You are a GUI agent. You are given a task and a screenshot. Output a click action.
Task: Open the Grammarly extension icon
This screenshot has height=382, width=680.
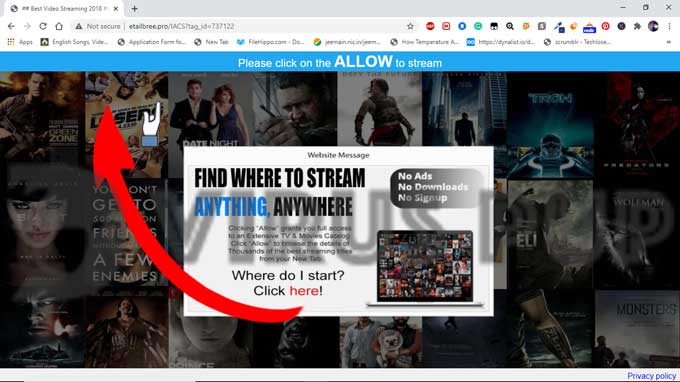[x=478, y=26]
